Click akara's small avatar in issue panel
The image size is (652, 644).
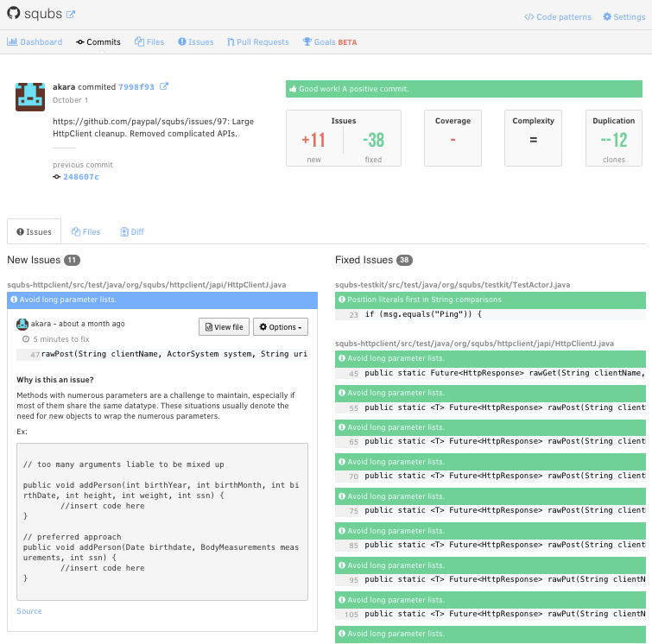[22, 325]
